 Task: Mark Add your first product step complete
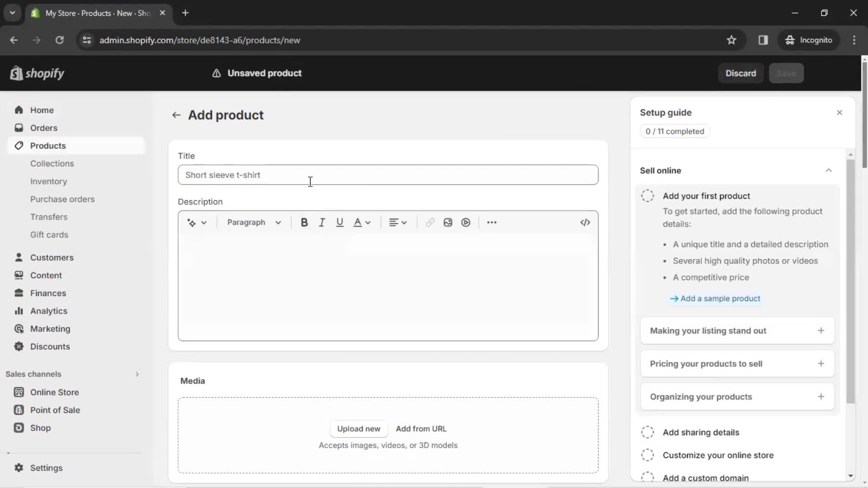[x=647, y=196]
